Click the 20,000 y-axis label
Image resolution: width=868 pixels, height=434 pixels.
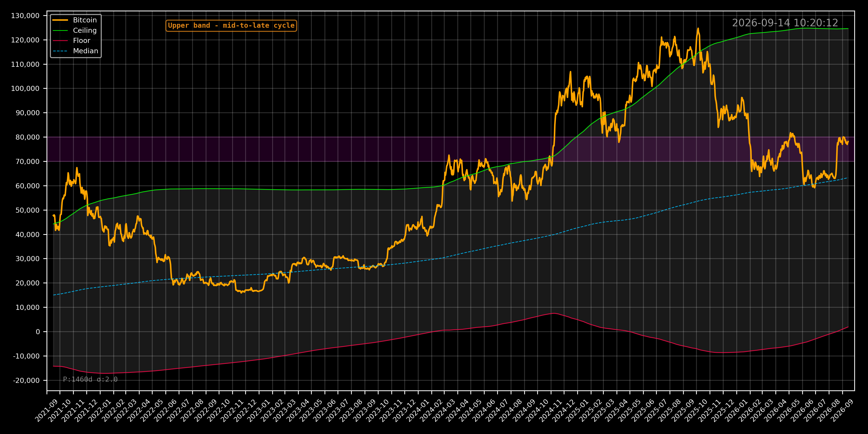pos(28,283)
